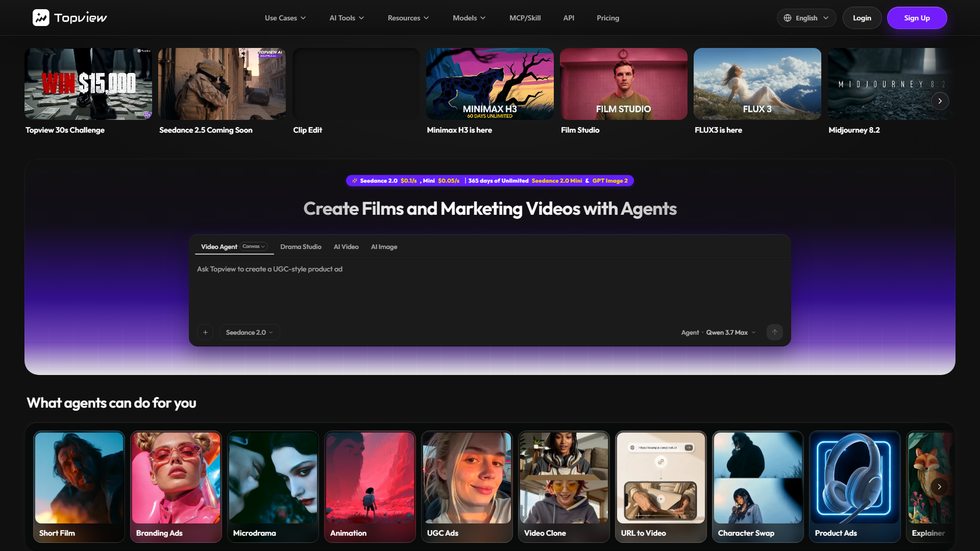
Task: Open the Clip Edit card
Action: click(356, 84)
